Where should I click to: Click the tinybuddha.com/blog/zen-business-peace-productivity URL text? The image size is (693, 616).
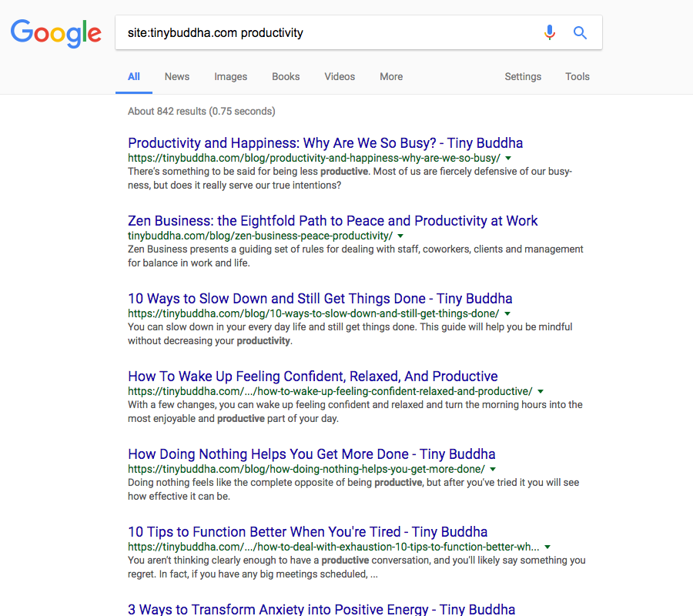click(260, 236)
